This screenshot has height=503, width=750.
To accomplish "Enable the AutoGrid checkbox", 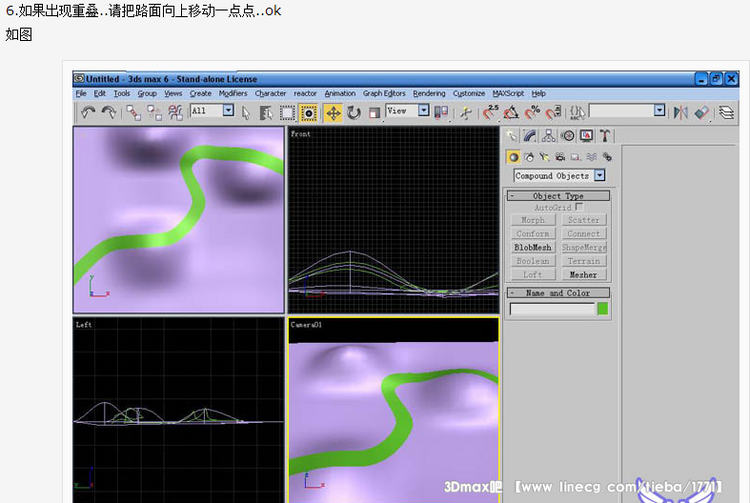I will pyautogui.click(x=579, y=207).
